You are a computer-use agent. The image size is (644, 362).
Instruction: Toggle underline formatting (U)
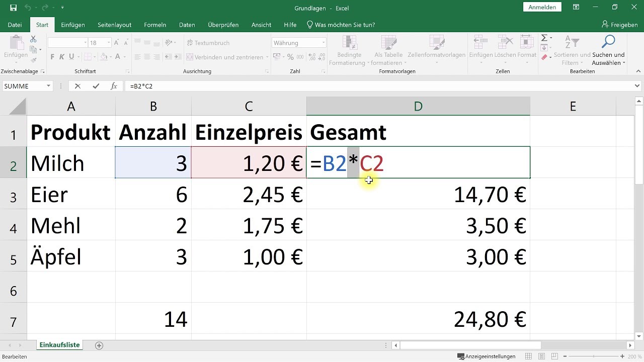(71, 57)
